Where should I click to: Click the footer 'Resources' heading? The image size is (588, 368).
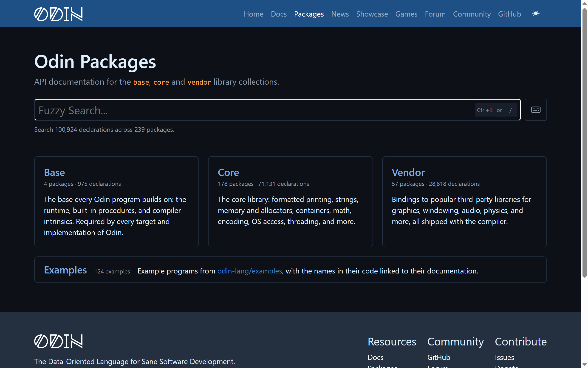pyautogui.click(x=392, y=342)
